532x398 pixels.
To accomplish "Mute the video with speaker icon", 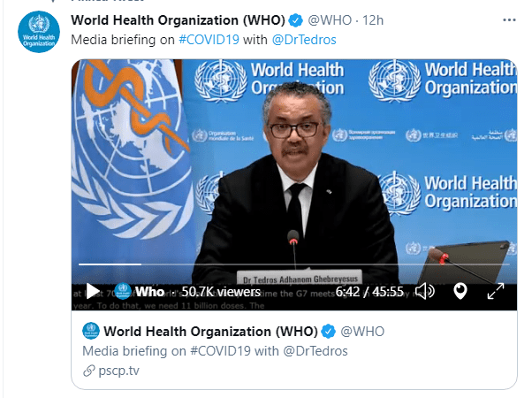I will [x=425, y=291].
